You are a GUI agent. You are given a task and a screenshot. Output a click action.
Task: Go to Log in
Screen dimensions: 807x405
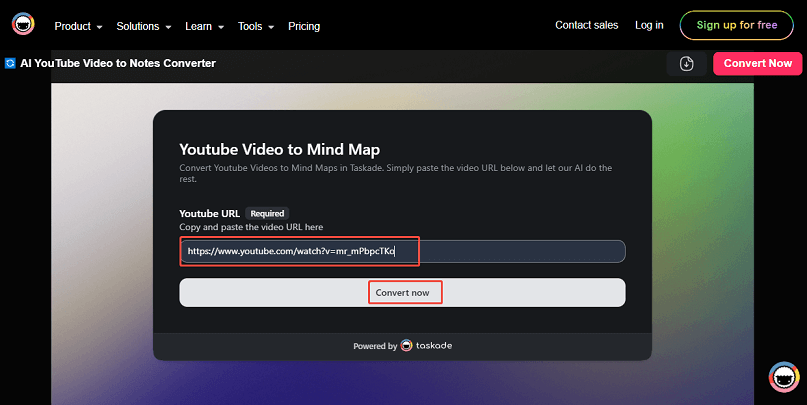coord(649,25)
